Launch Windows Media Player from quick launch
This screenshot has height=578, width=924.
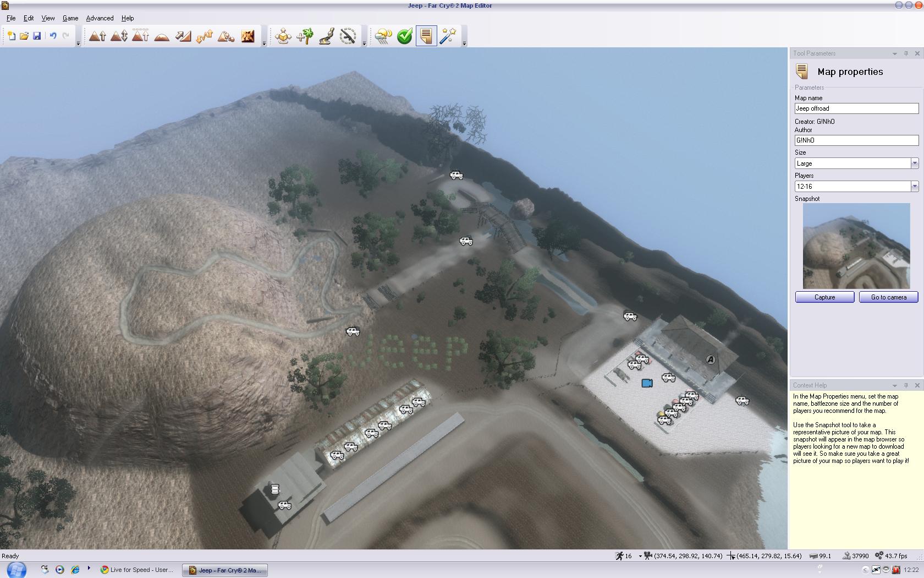click(x=59, y=570)
